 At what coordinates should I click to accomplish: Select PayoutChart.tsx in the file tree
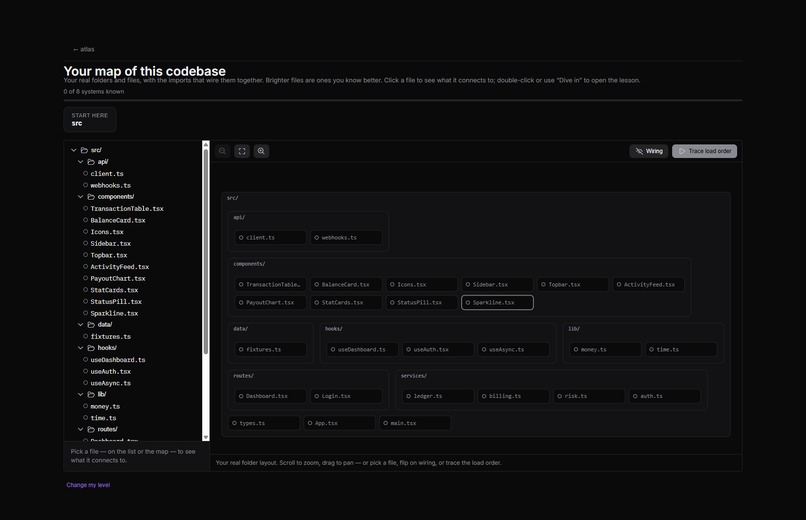[x=118, y=278]
